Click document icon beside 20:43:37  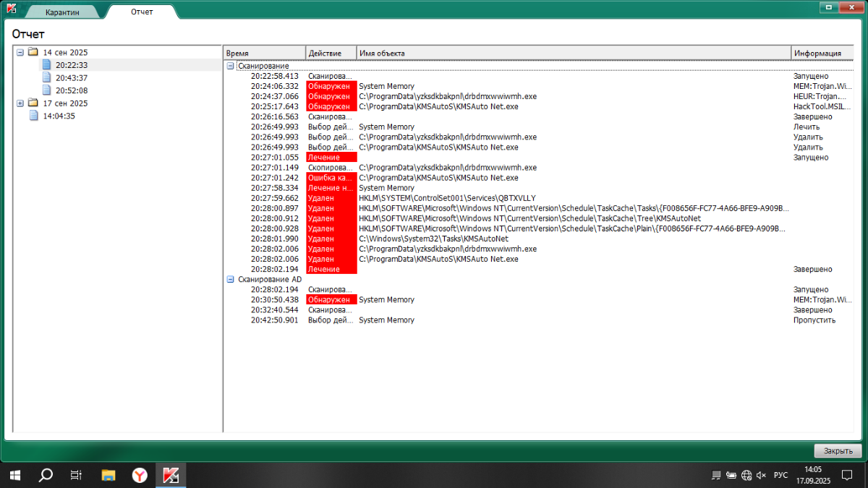[47, 78]
